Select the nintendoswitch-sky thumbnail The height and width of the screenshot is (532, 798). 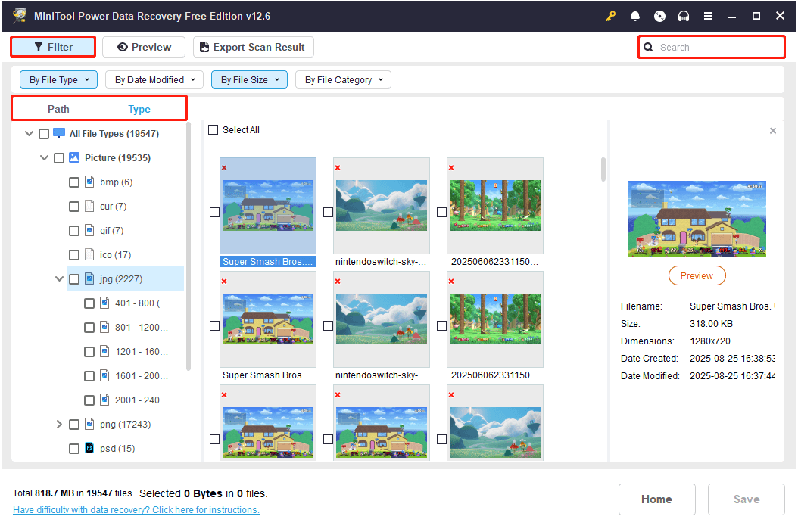[381, 204]
